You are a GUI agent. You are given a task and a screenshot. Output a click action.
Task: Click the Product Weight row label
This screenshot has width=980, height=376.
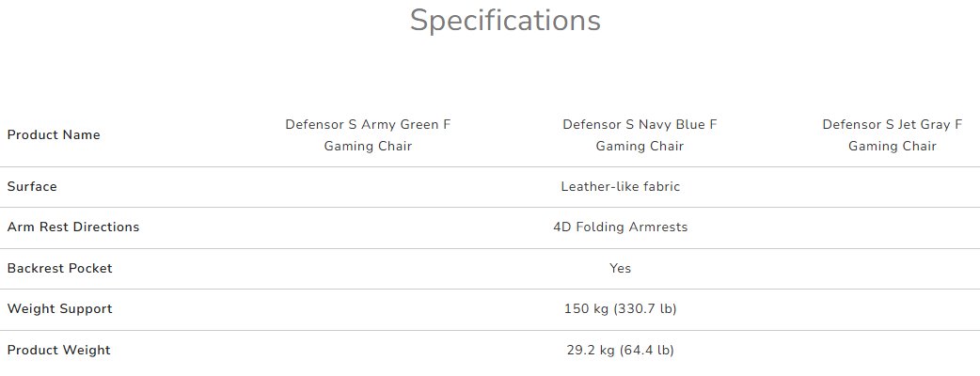coord(58,350)
